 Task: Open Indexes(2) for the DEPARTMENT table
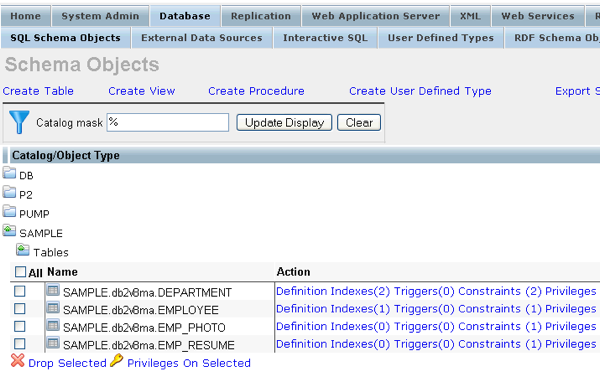pos(360,291)
